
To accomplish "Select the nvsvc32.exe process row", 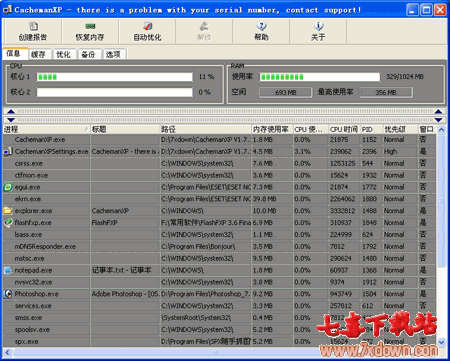I will [x=220, y=282].
